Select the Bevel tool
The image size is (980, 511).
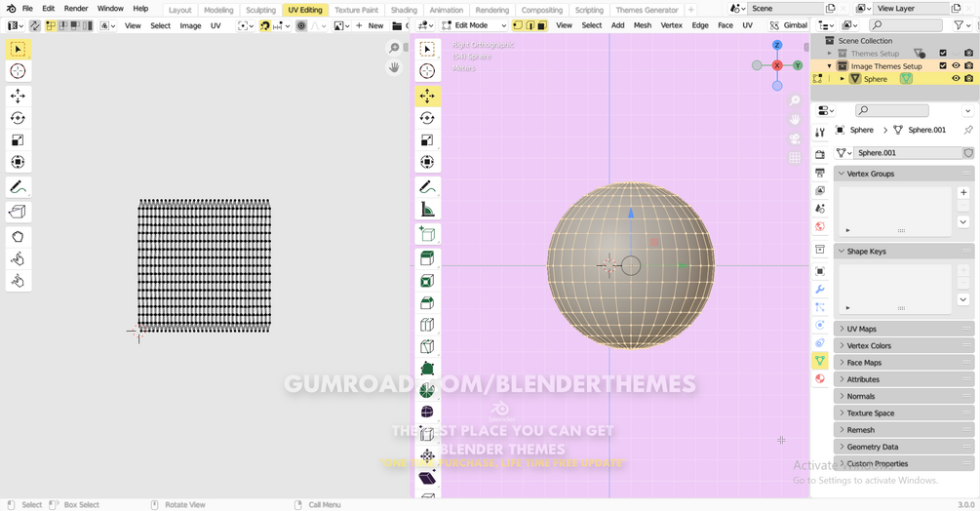click(427, 303)
